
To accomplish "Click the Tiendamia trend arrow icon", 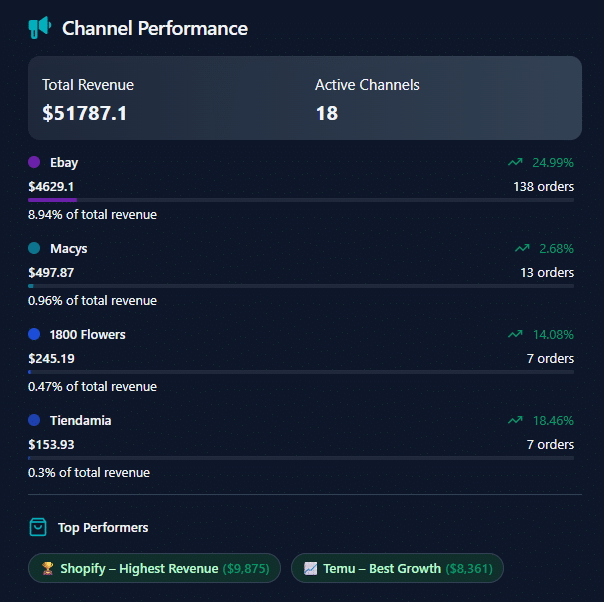I will pos(515,420).
